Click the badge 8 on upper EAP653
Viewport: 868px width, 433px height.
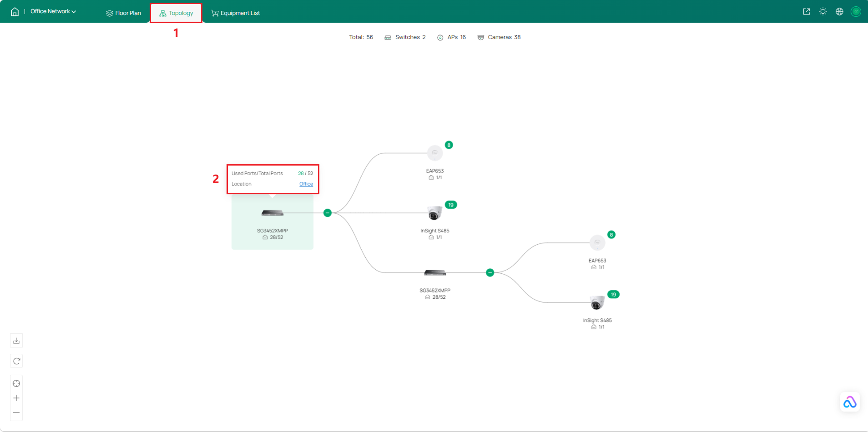[x=449, y=145]
